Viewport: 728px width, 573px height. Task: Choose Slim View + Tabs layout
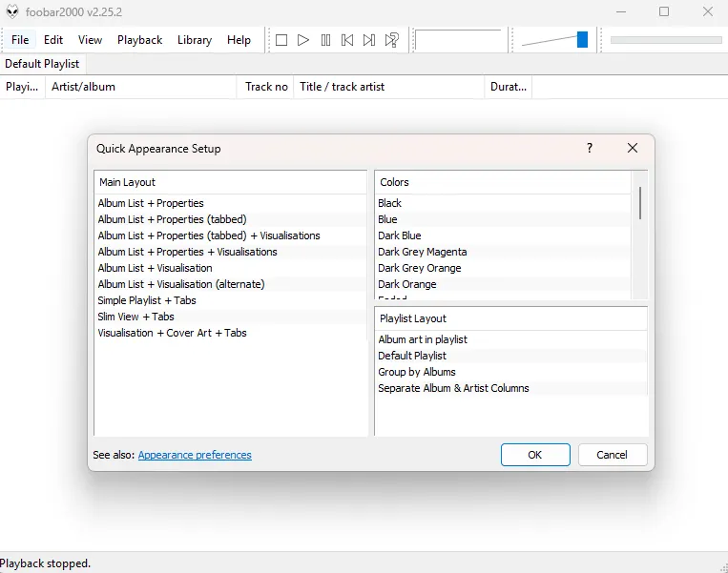pyautogui.click(x=135, y=317)
